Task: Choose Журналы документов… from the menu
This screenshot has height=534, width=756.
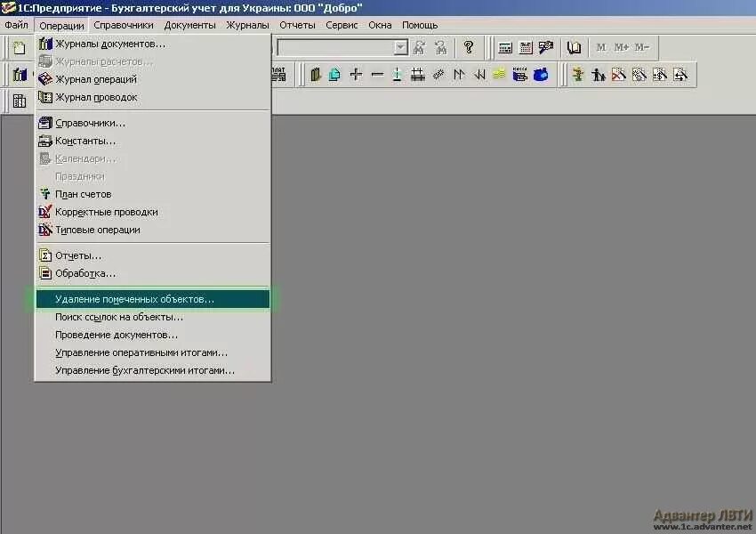Action: point(152,44)
